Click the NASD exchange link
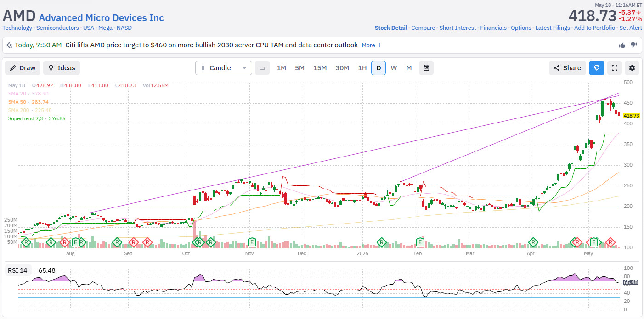Screen dimensions: 644x319 tap(124, 28)
